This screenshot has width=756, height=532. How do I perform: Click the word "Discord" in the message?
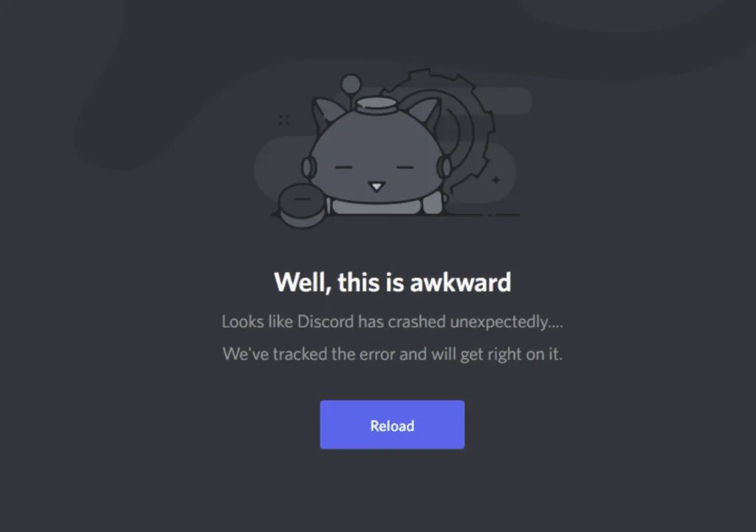point(326,322)
